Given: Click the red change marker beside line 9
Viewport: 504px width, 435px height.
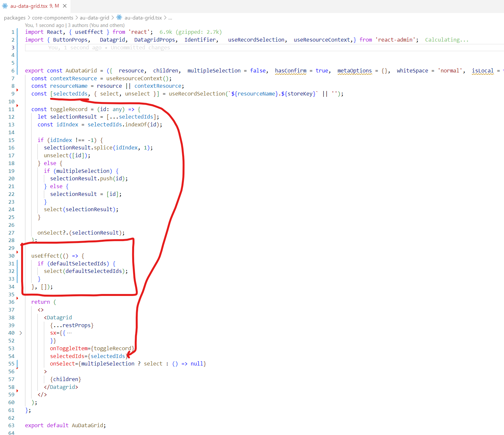Looking at the screenshot, I should 17,90.
